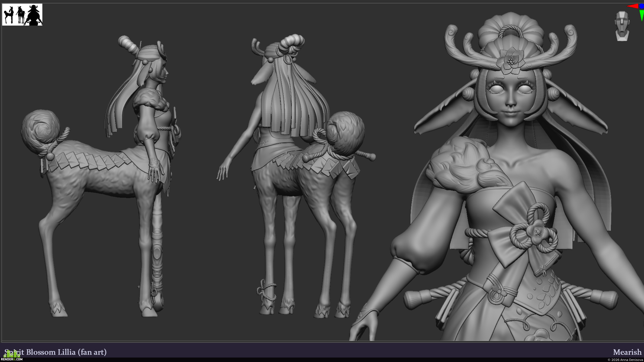
Task: Click the 2026 Anna Denisova copyright text
Action: (625, 360)
